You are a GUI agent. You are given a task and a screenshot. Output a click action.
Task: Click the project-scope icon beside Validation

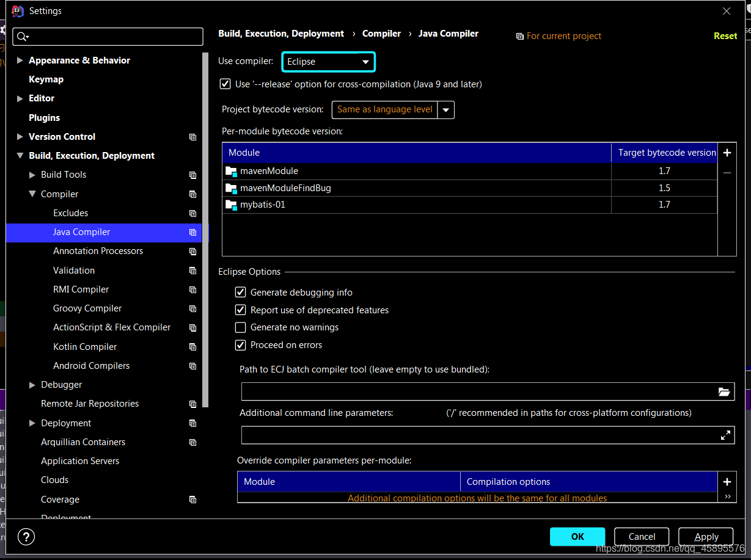pyautogui.click(x=193, y=271)
